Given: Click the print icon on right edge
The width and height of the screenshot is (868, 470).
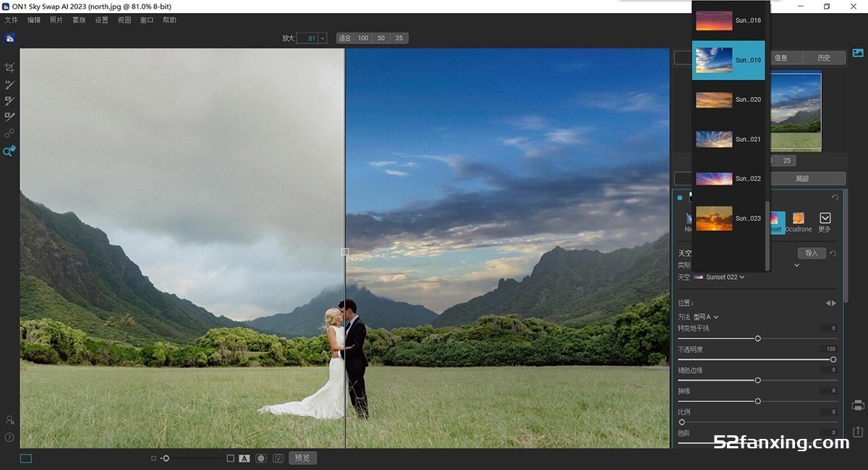Looking at the screenshot, I should 858,405.
